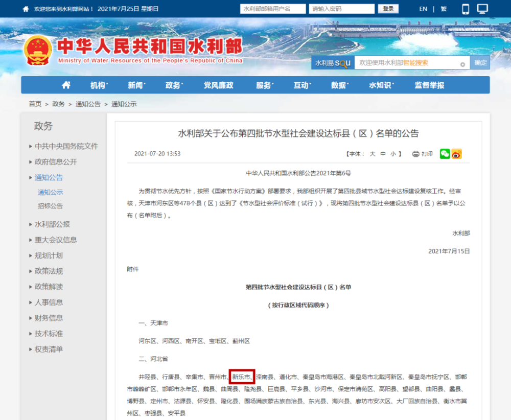Expand 重大会议信息 sidebar item
Screen dimensions: 511x420
pyautogui.click(x=56, y=240)
